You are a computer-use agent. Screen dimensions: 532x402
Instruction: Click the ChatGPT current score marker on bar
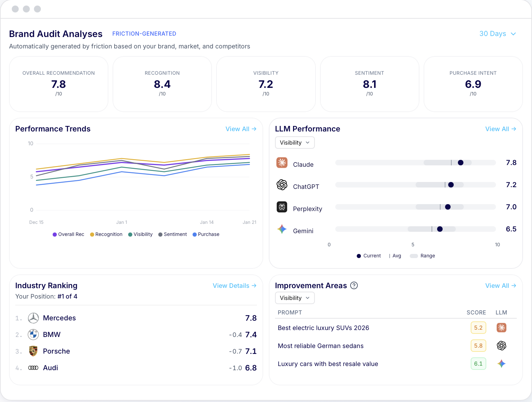(x=451, y=185)
